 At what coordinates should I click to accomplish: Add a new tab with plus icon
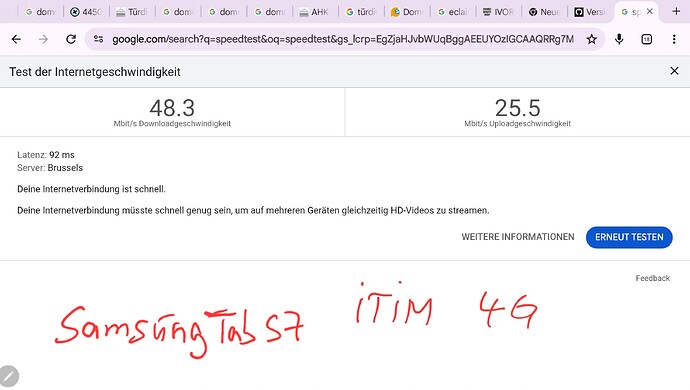coord(676,11)
